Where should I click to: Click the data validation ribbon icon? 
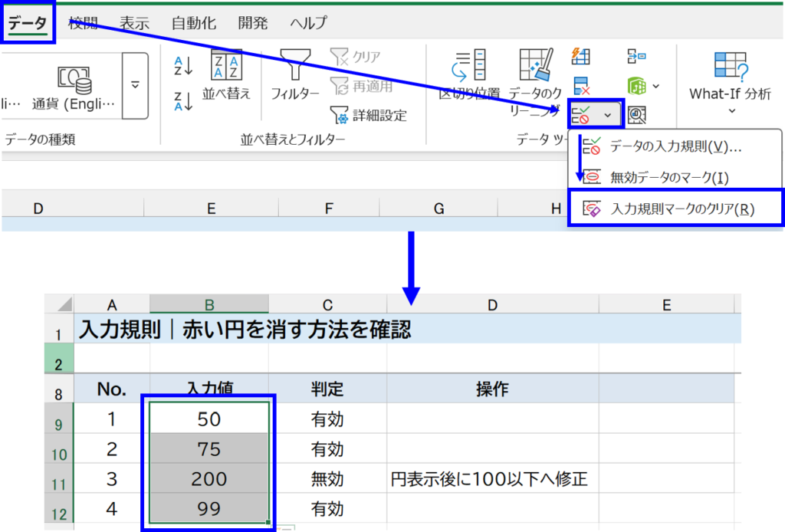click(581, 115)
